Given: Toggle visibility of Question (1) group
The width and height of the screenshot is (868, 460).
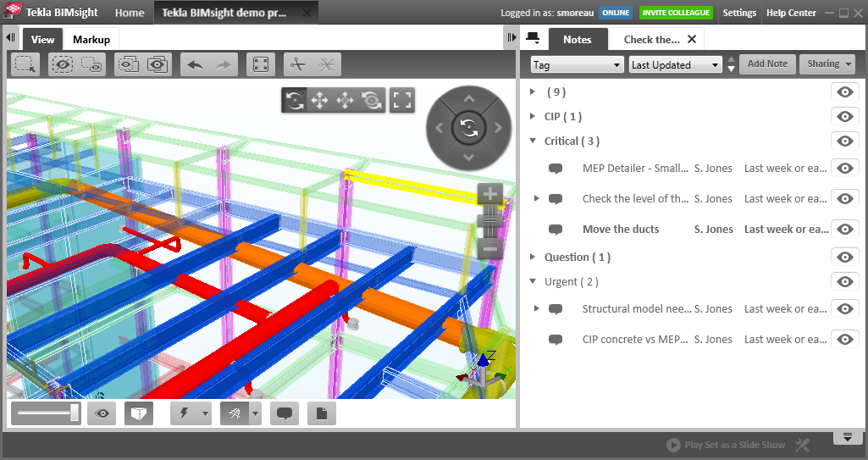Looking at the screenshot, I should point(845,257).
